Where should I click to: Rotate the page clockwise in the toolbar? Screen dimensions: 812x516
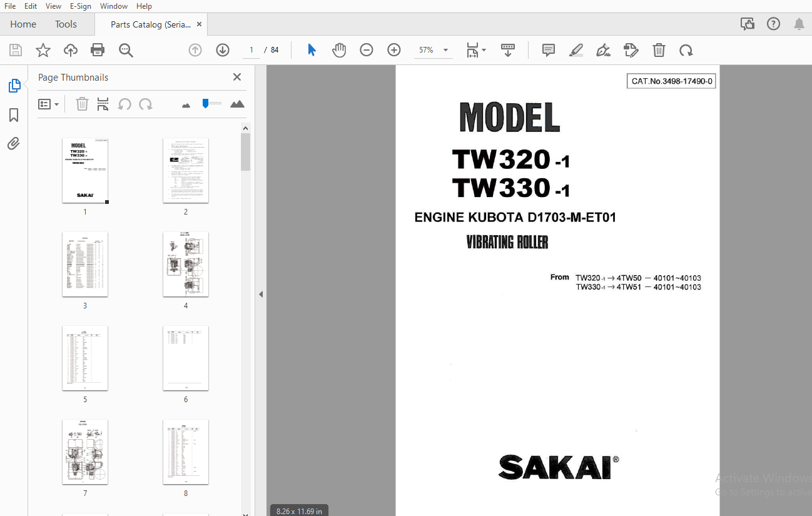(686, 51)
